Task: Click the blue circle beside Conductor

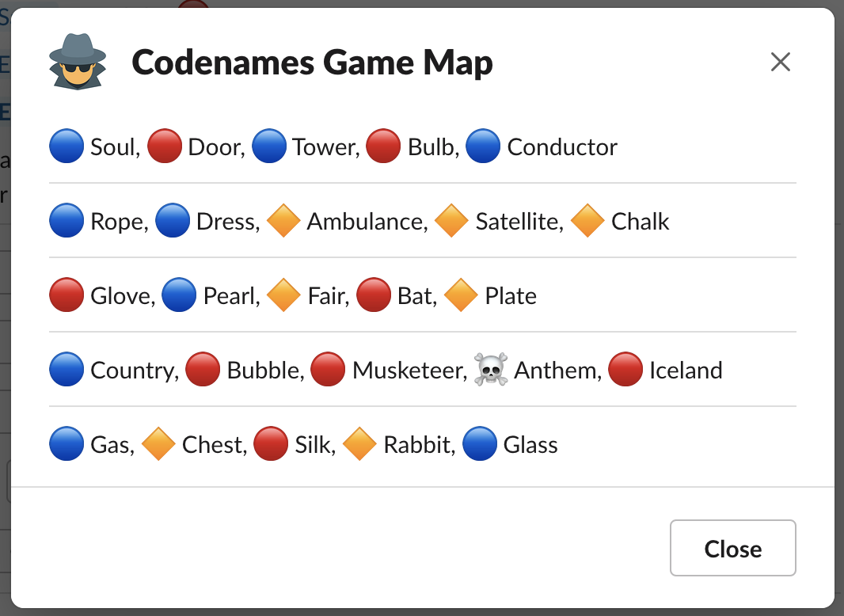Action: pyautogui.click(x=483, y=146)
